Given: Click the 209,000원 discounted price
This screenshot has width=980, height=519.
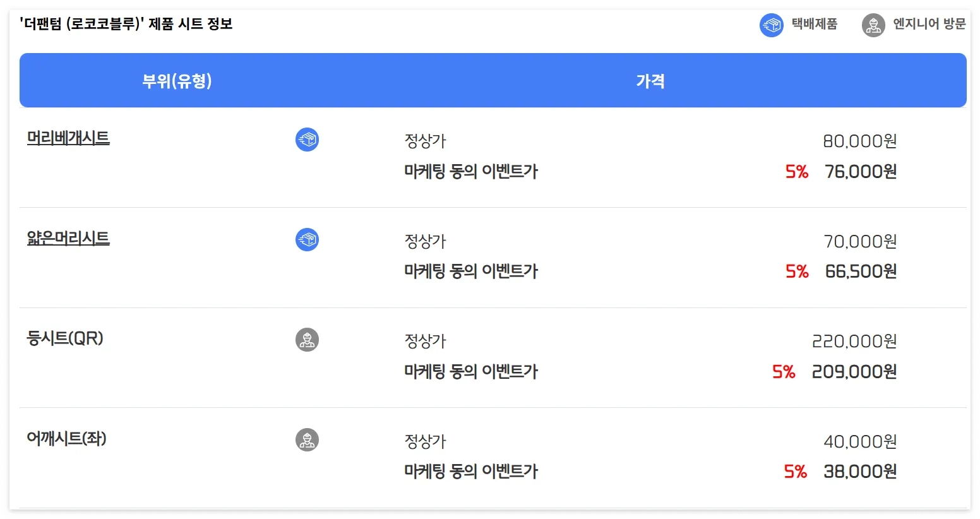Looking at the screenshot, I should coord(854,371).
